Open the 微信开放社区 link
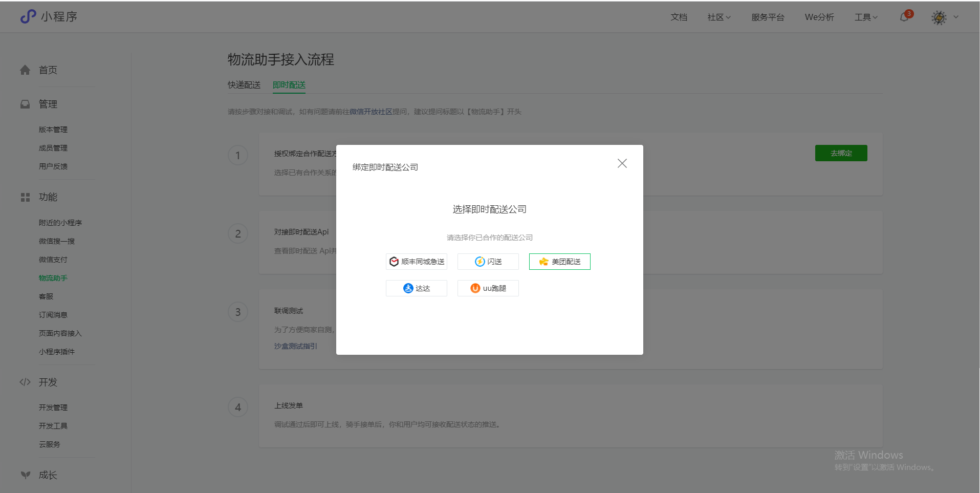Image resolution: width=980 pixels, height=493 pixels. pos(371,112)
